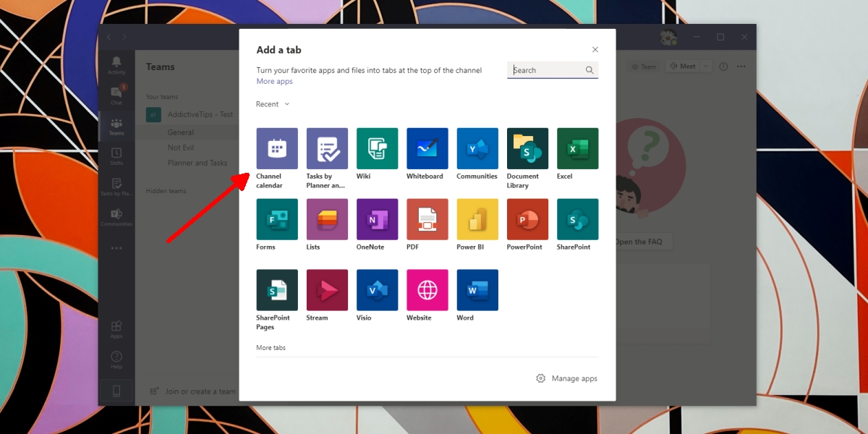Click the Team visibility button
868x434 pixels.
pos(644,67)
